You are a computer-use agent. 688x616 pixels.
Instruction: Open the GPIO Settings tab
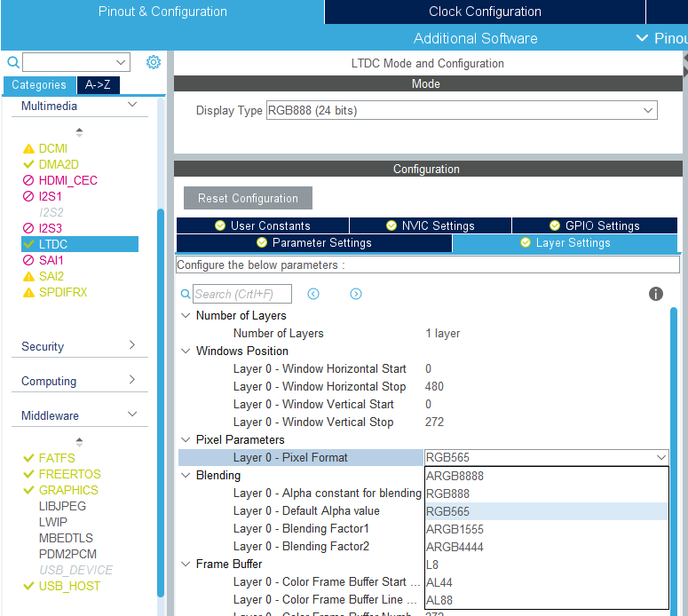pos(595,225)
